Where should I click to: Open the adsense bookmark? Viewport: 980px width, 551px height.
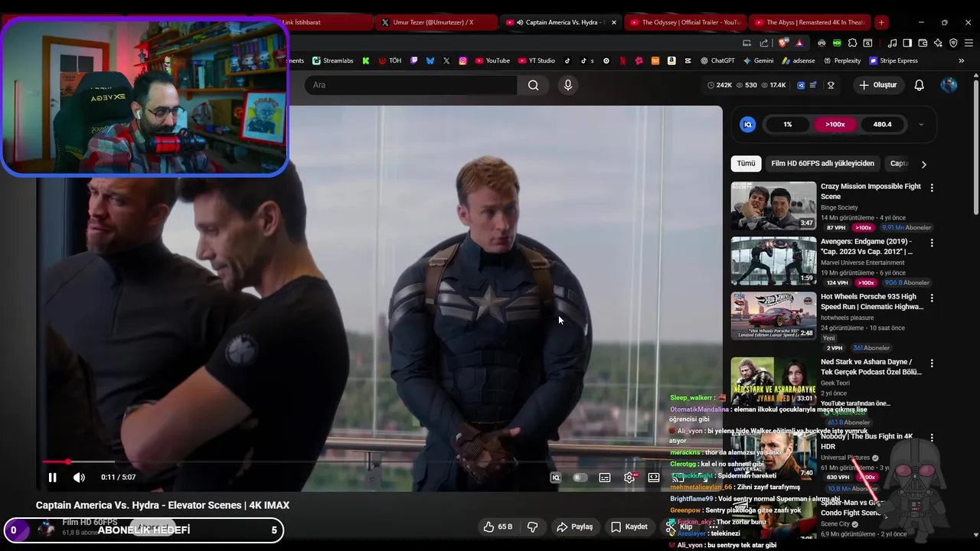(x=798, y=60)
